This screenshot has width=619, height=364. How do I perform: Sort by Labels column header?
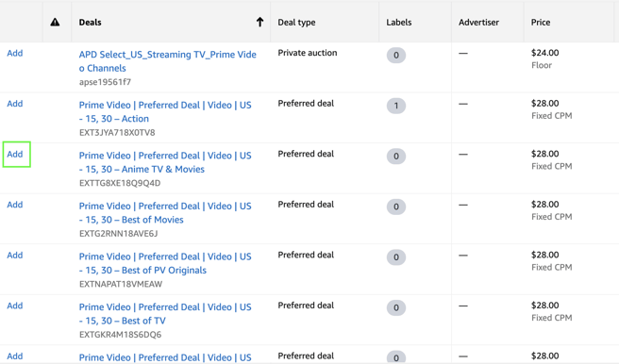coord(399,22)
